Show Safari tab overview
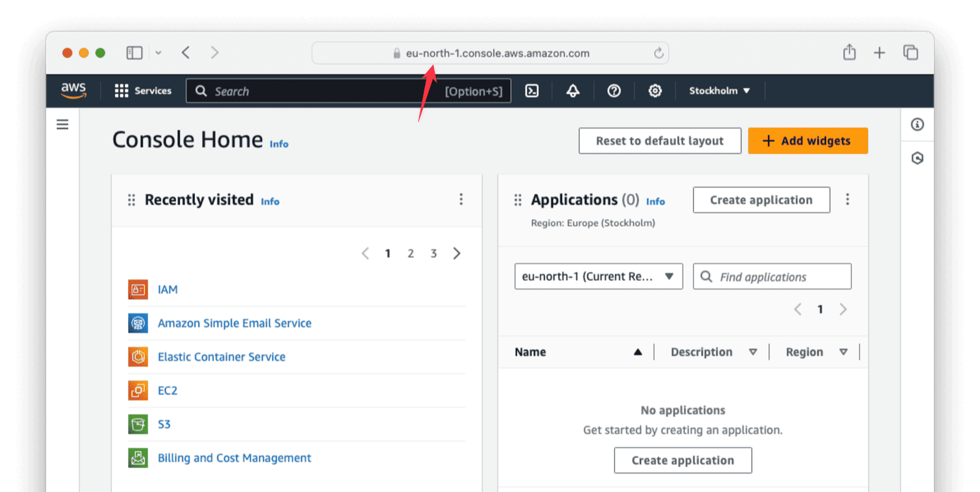The width and height of the screenshot is (980, 492). click(x=911, y=53)
